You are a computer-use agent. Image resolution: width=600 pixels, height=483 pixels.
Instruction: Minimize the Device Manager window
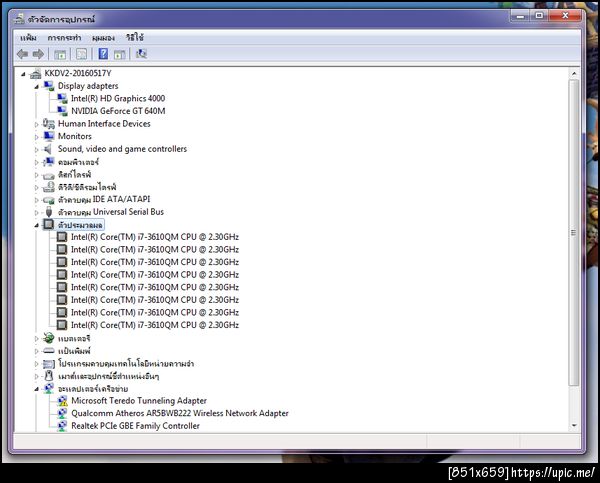click(x=520, y=16)
